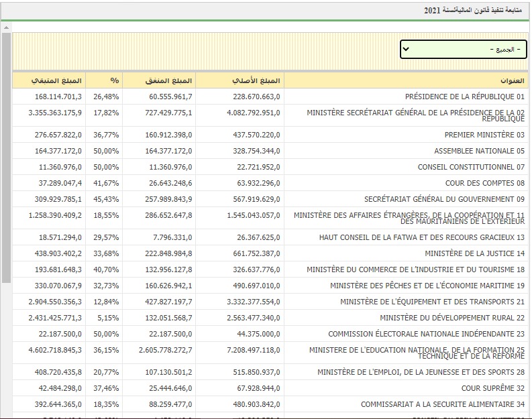Select the PRÉSIDENCE DE LA RÉPUBLIQUE 01 row

coord(464,97)
